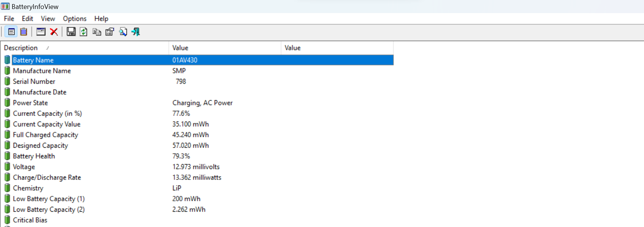
Task: Click the battery icon beside Full Charged Capacity
Action: point(7,135)
